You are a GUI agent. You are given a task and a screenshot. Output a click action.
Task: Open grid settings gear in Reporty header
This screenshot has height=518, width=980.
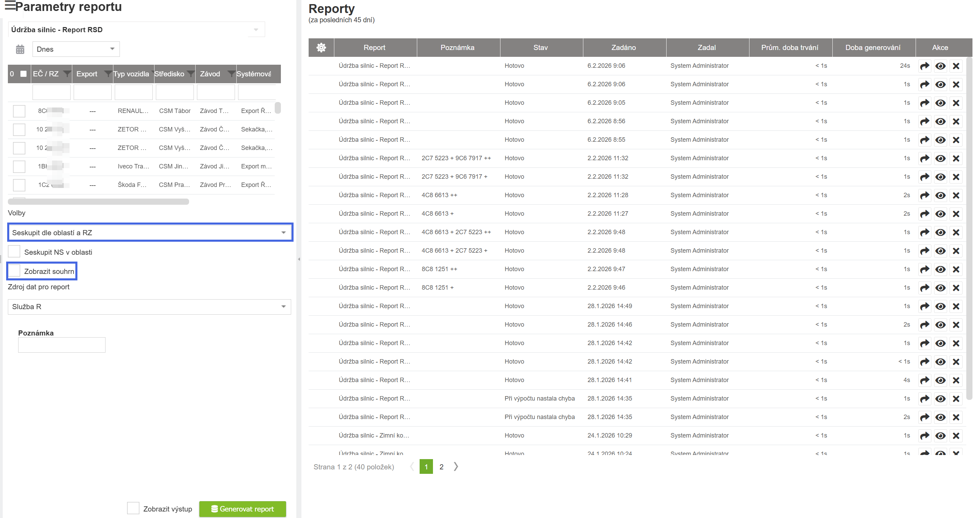click(321, 48)
